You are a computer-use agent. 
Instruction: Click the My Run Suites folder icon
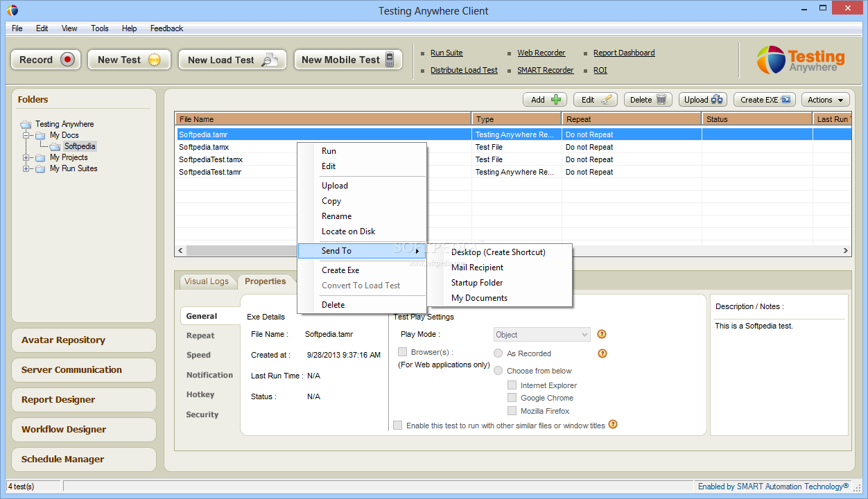coord(40,168)
